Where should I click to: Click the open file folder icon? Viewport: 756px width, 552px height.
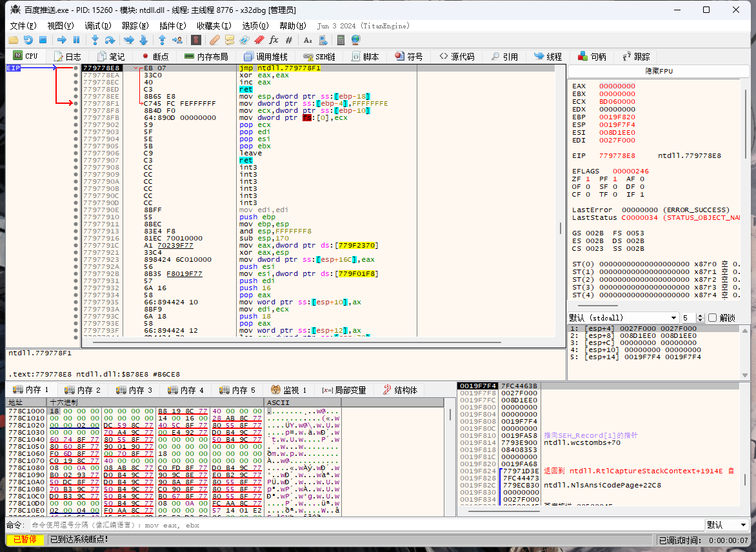tap(14, 40)
